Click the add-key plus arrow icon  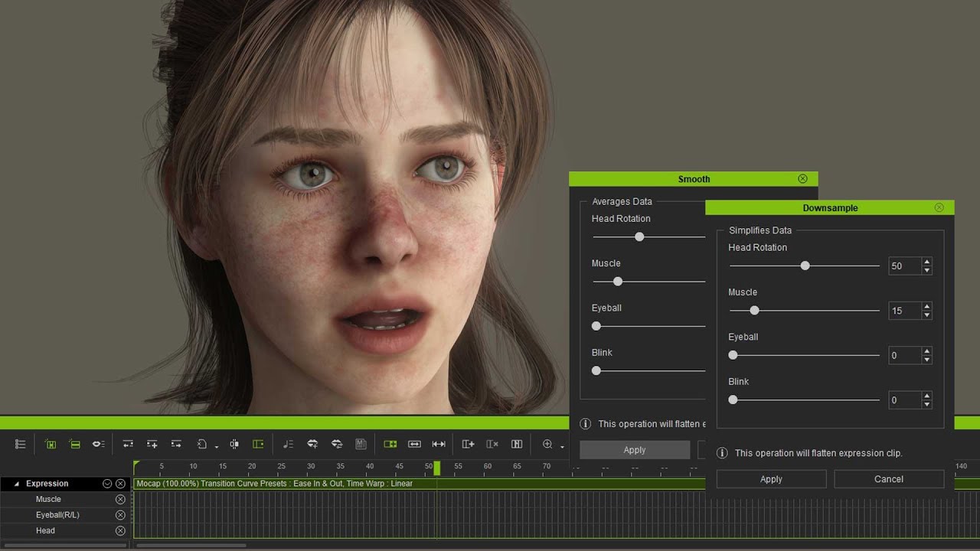[152, 444]
